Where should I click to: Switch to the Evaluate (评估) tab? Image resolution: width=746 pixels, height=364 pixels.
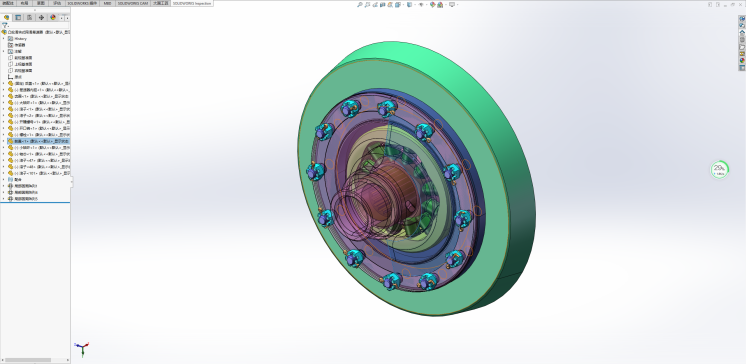tap(57, 3)
